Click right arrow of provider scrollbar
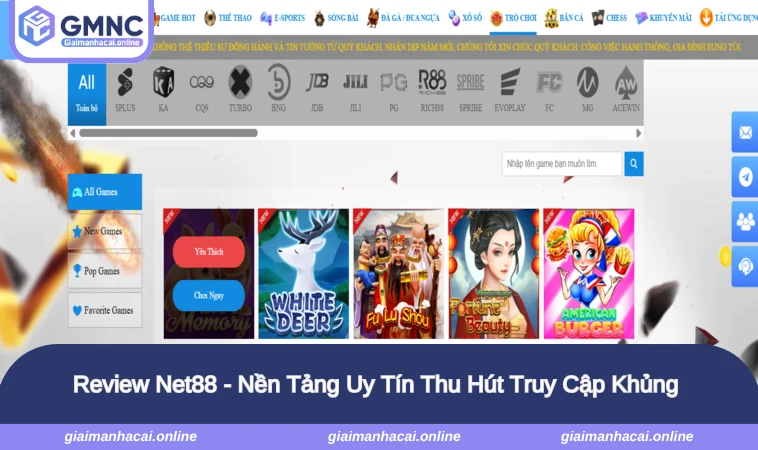758x450 pixels. click(x=639, y=133)
